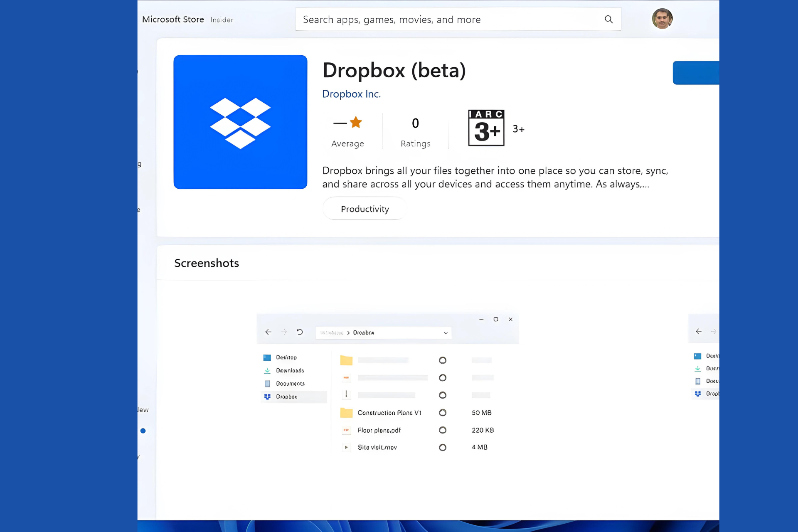Click the 220 KB size value

point(483,430)
